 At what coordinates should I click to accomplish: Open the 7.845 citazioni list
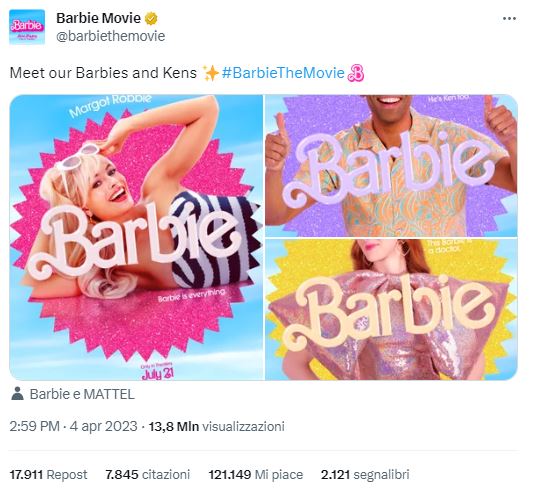(x=148, y=474)
